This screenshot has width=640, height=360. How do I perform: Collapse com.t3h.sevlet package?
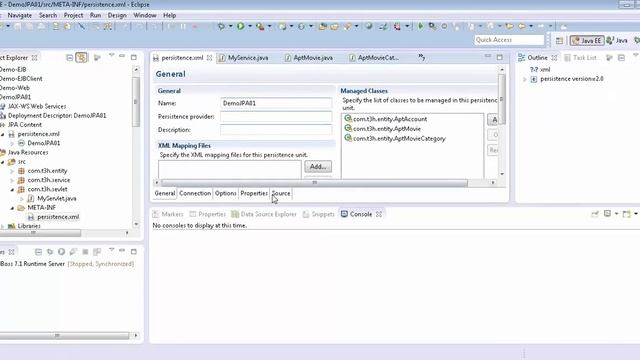coord(12,189)
